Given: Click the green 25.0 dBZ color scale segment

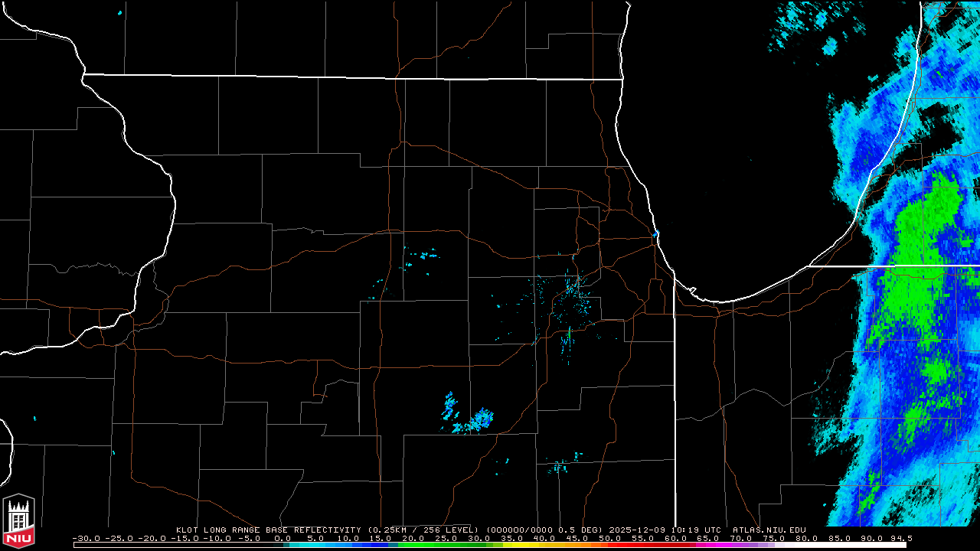Looking at the screenshot, I should pos(446,545).
